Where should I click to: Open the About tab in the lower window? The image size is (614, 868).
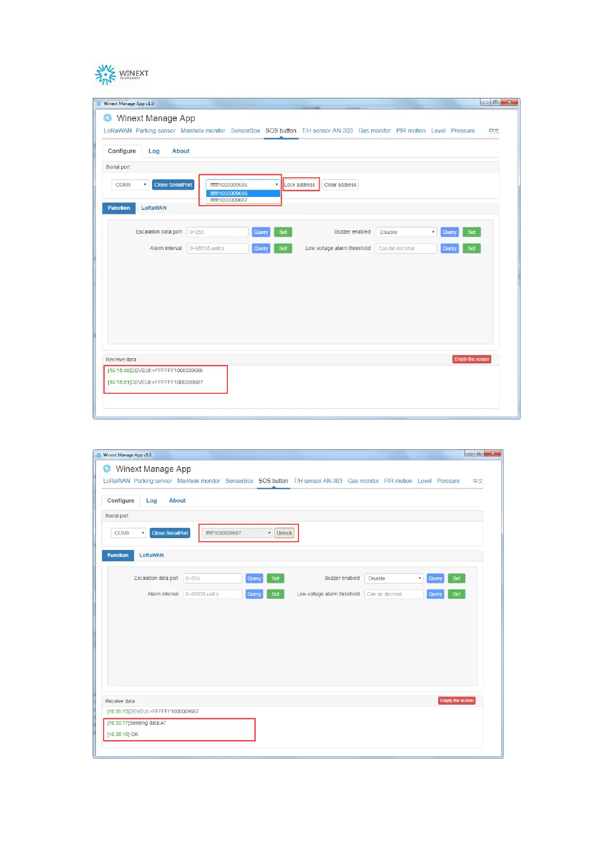pyautogui.click(x=177, y=500)
